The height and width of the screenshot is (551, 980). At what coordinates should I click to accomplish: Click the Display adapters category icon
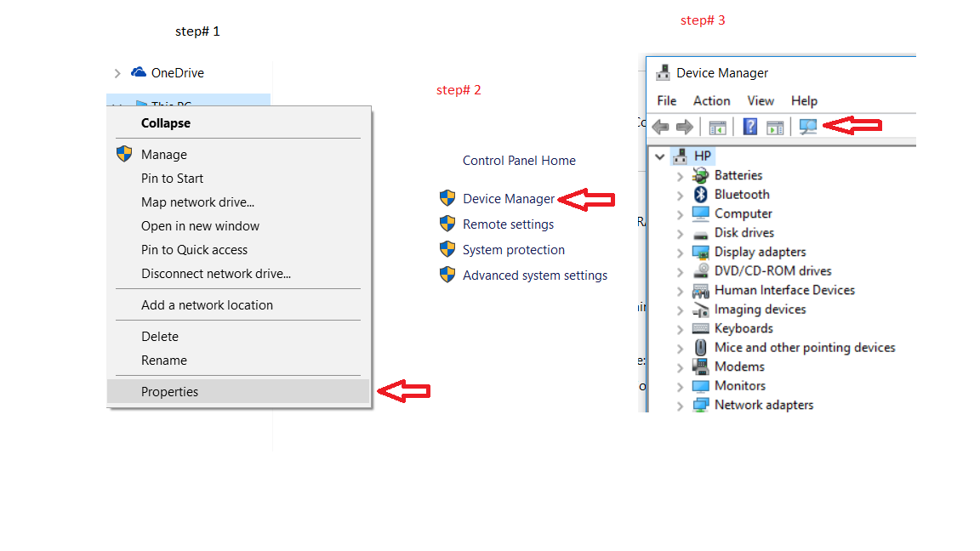(x=701, y=253)
